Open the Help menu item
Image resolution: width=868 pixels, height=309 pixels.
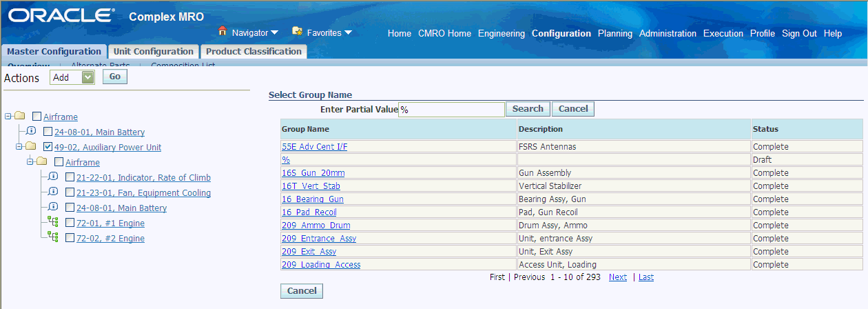833,33
